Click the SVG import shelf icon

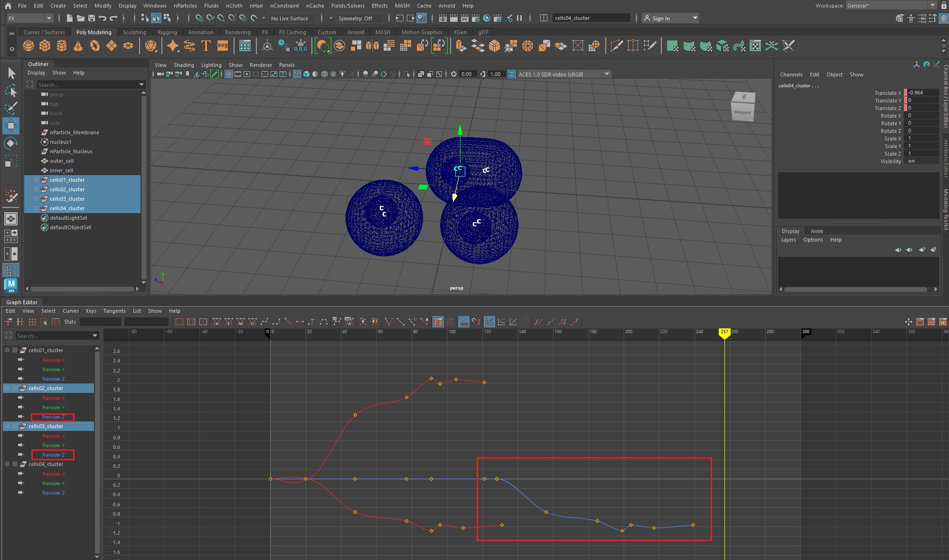pos(222,46)
